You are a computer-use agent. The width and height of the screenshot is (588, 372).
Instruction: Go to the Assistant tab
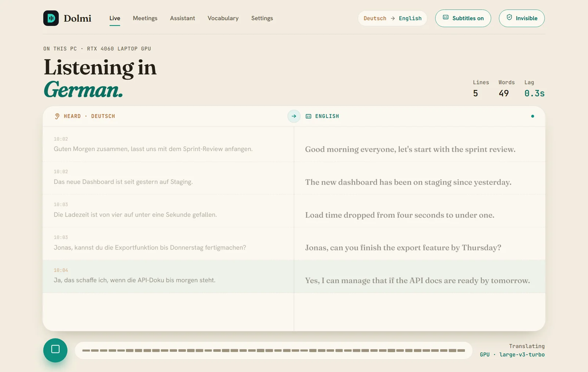click(x=182, y=18)
